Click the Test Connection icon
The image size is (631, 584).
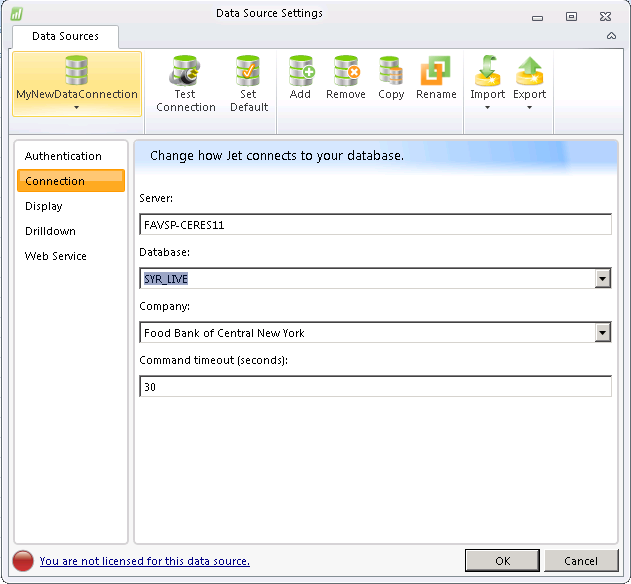[x=185, y=73]
